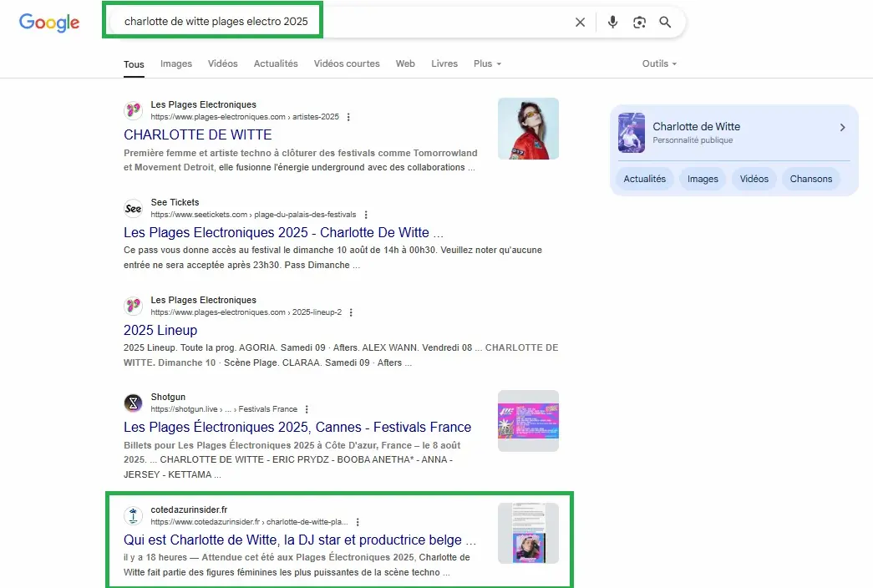873x588 pixels.
Task: Open Qui est Charlotte de Witte article link
Action: (300, 540)
